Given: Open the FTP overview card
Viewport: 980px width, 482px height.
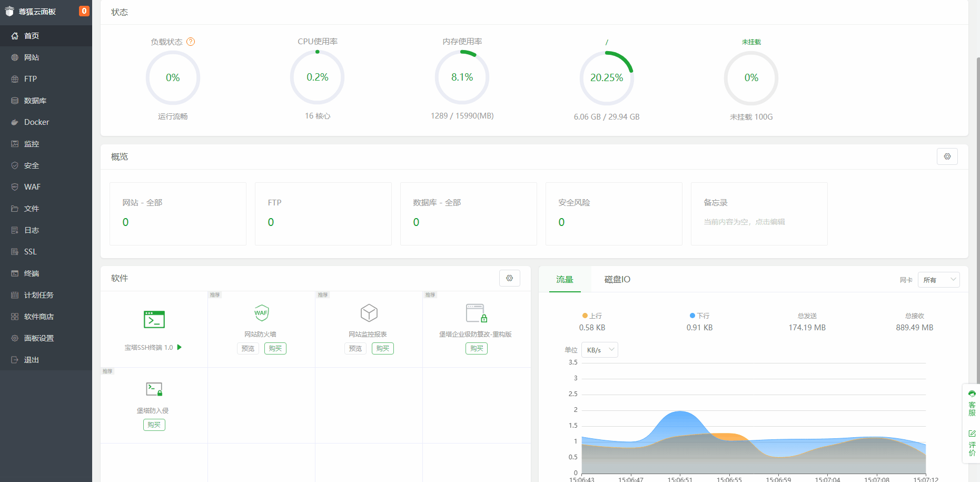Looking at the screenshot, I should coord(323,214).
